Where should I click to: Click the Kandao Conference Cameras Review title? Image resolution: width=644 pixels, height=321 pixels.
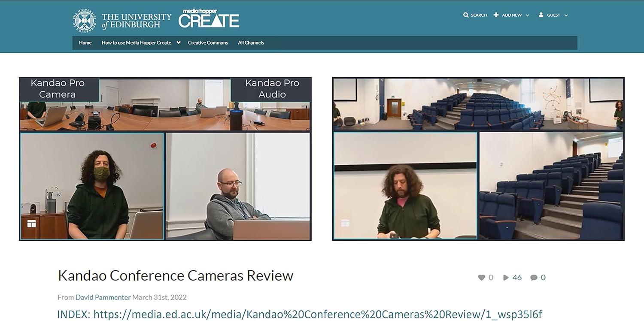[x=176, y=276]
